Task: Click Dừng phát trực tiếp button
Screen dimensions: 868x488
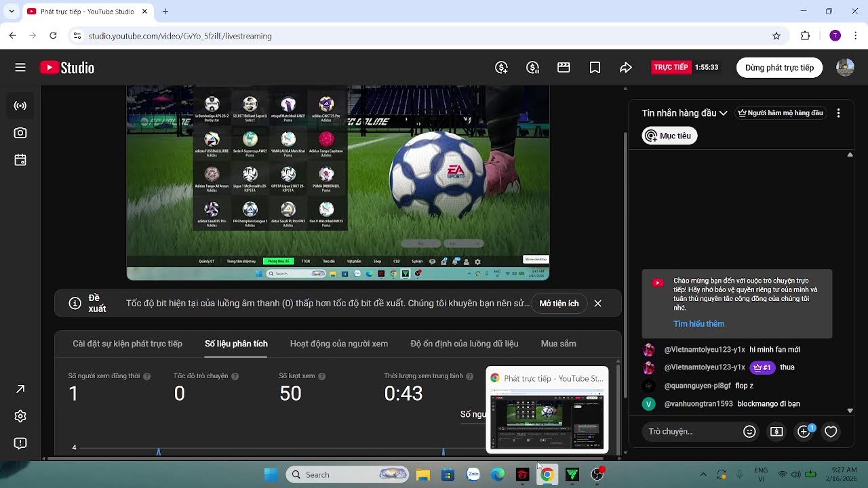Action: [779, 68]
